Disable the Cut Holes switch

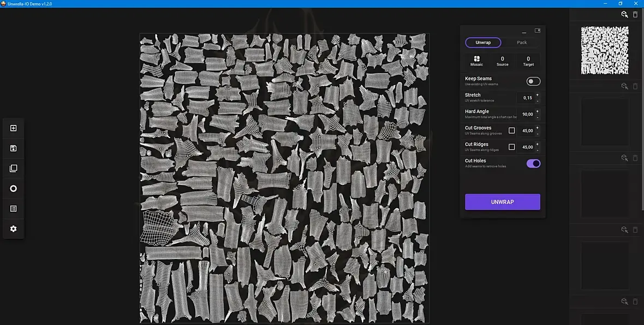pos(534,164)
